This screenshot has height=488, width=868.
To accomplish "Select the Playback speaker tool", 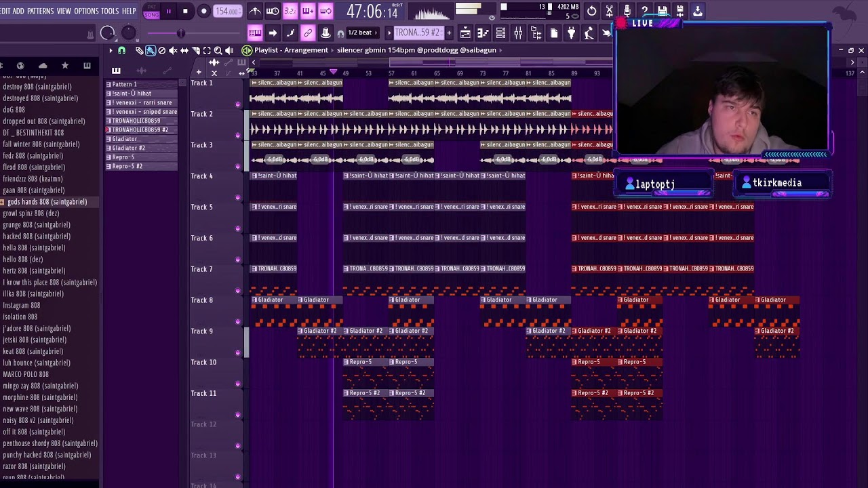I will tap(229, 50).
